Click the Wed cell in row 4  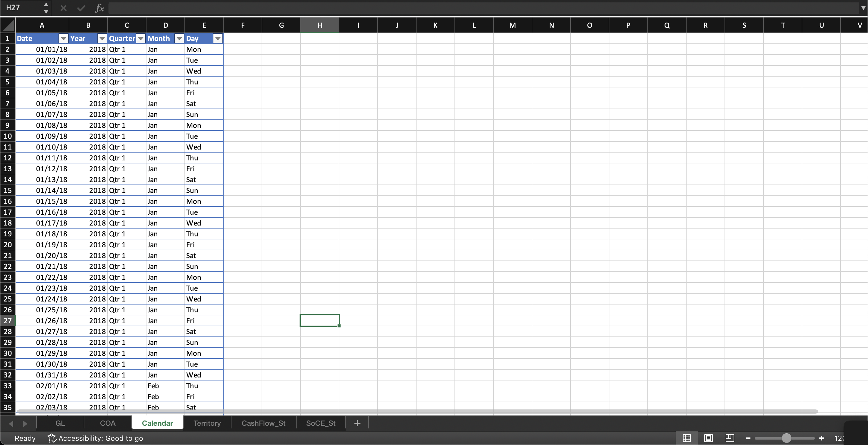click(204, 71)
